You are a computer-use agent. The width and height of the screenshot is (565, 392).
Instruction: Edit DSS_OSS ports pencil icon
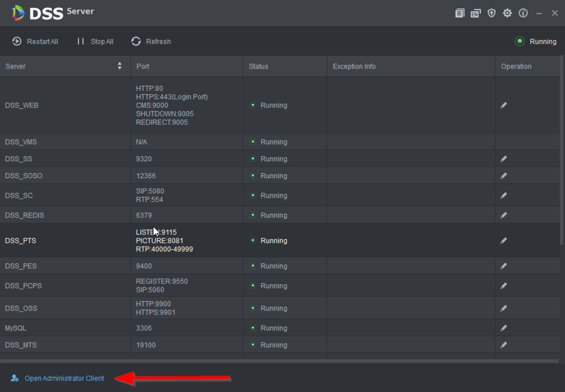click(x=503, y=308)
